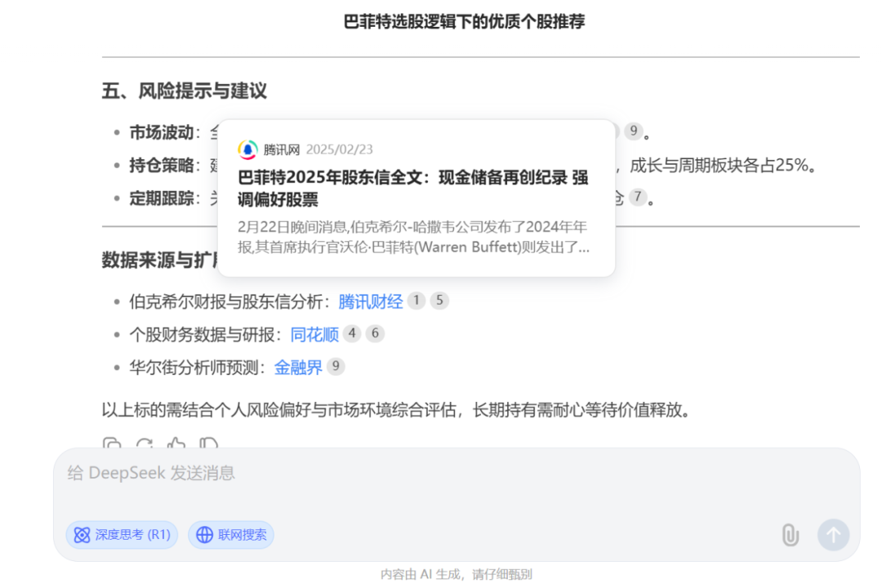Viewport: 882px width, 588px height.
Task: Toggle 深度思考 (R1) deep thinking mode
Action: click(122, 535)
